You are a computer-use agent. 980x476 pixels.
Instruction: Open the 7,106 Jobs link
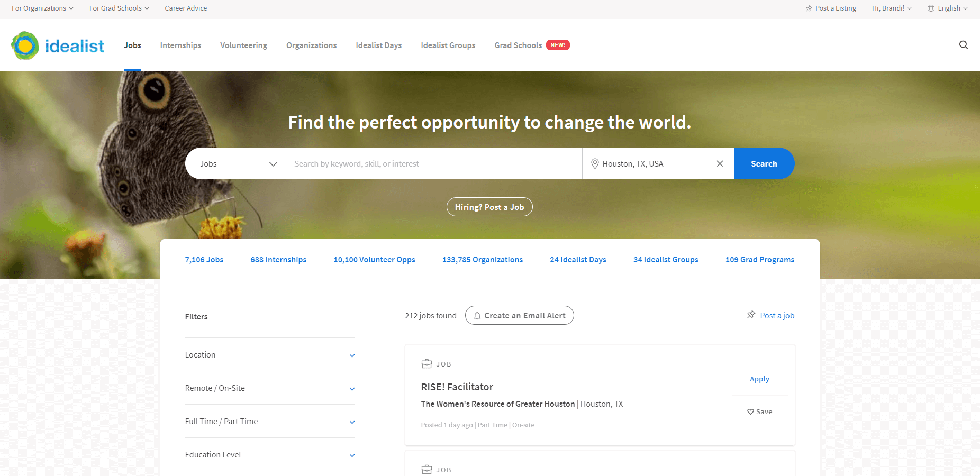coord(204,260)
